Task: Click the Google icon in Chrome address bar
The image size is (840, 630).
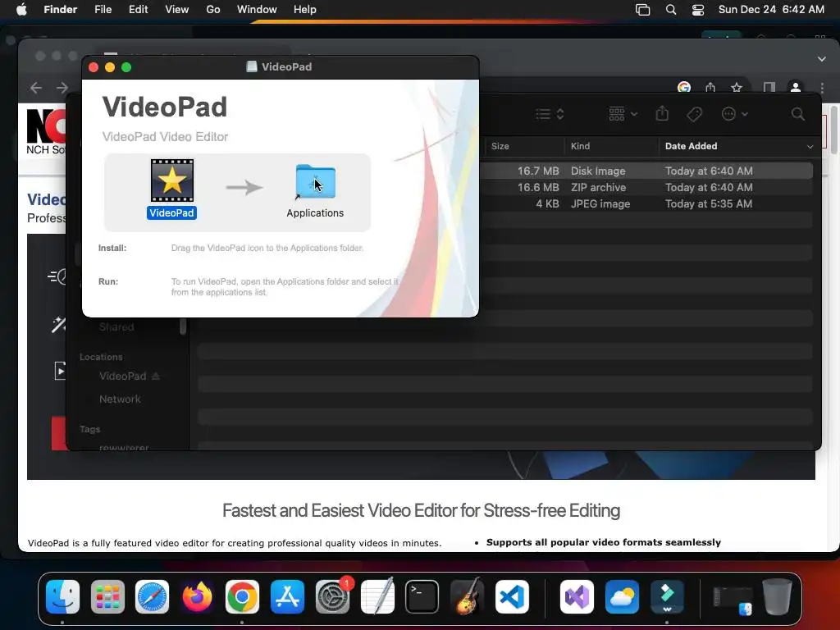Action: coord(683,87)
